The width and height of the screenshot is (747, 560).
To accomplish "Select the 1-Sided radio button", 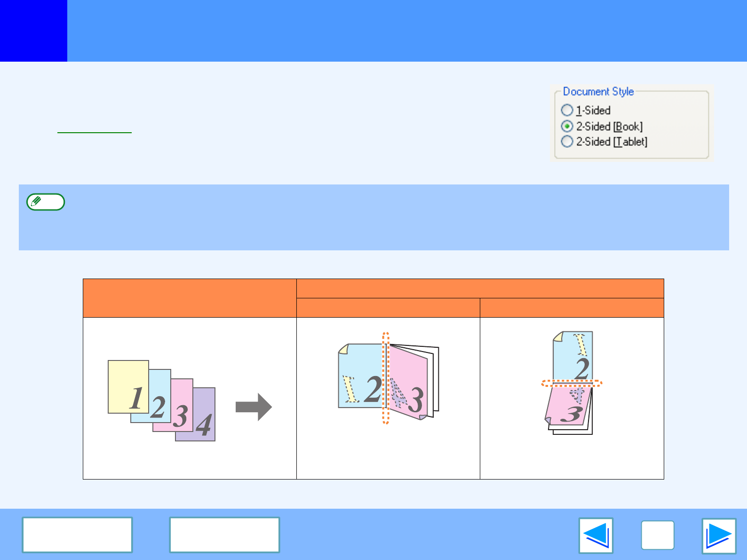I will click(567, 110).
